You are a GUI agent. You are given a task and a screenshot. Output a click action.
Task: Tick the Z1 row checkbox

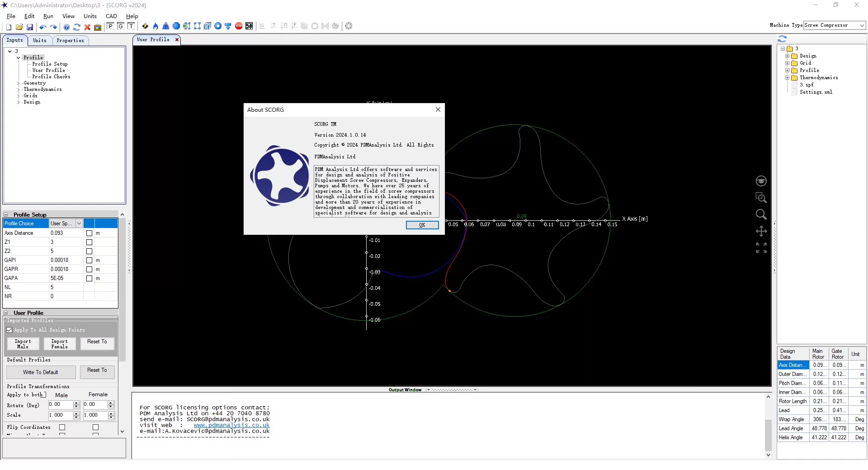pos(89,242)
